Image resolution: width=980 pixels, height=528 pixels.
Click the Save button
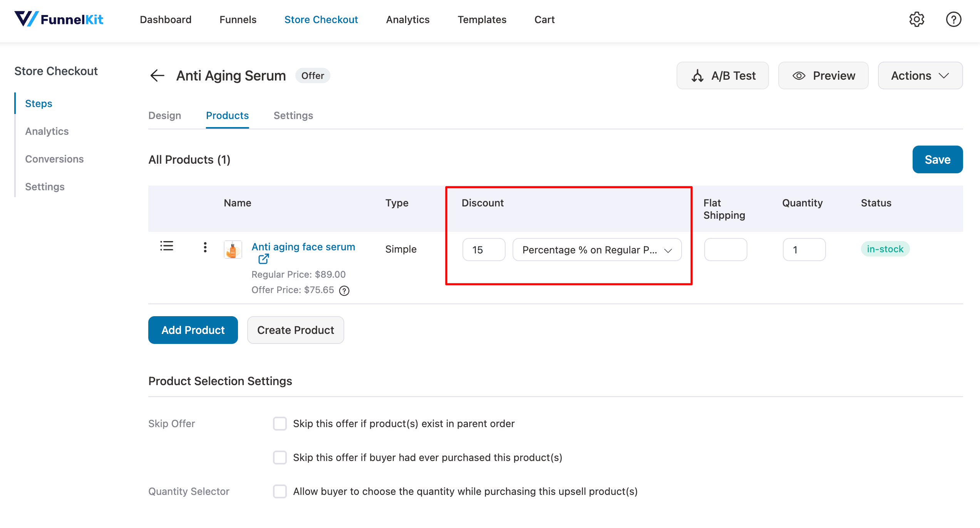pyautogui.click(x=937, y=159)
